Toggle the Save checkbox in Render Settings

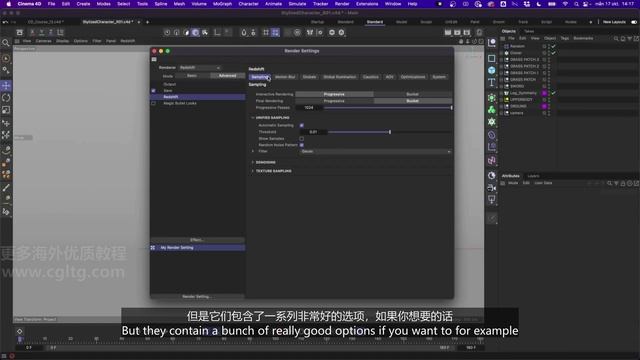(x=154, y=91)
